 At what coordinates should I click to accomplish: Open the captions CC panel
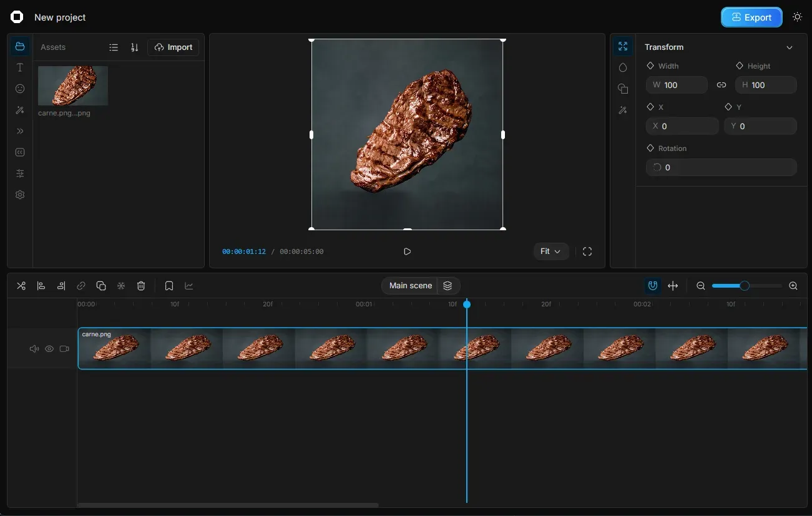(x=20, y=152)
